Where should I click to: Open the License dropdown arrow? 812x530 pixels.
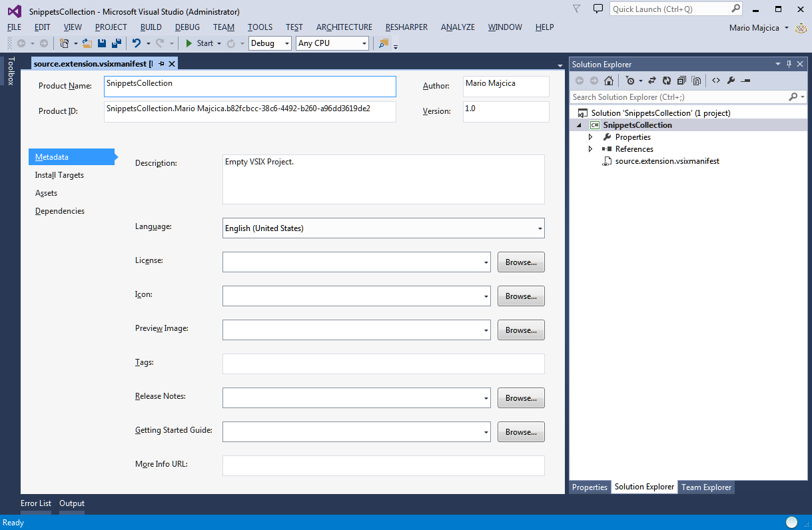(486, 262)
